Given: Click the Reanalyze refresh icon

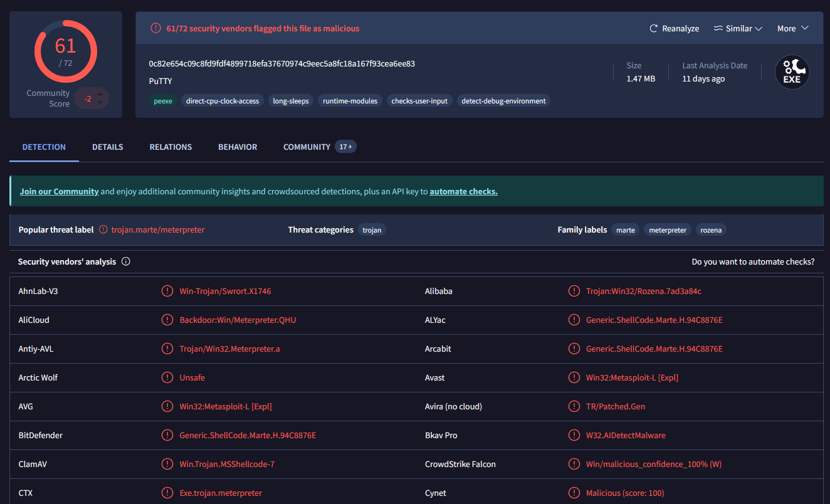Looking at the screenshot, I should [x=653, y=28].
